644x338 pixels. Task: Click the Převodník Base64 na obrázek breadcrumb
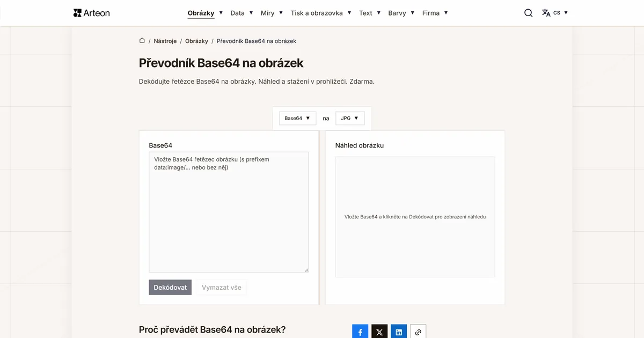coord(257,41)
